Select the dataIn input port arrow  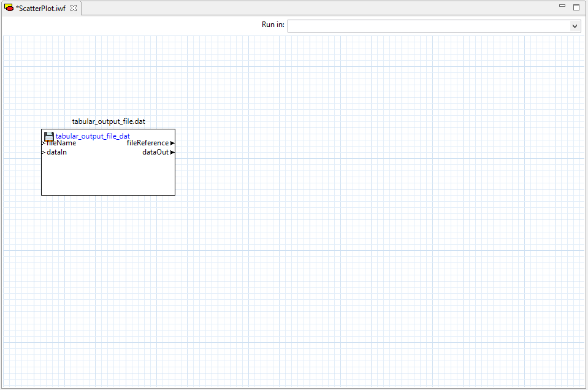coord(44,151)
